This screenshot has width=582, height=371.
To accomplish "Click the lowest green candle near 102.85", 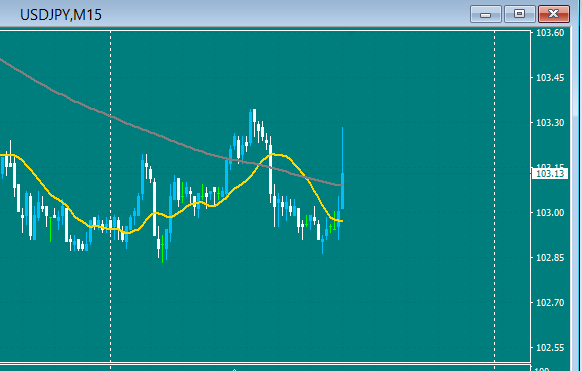I will [163, 248].
